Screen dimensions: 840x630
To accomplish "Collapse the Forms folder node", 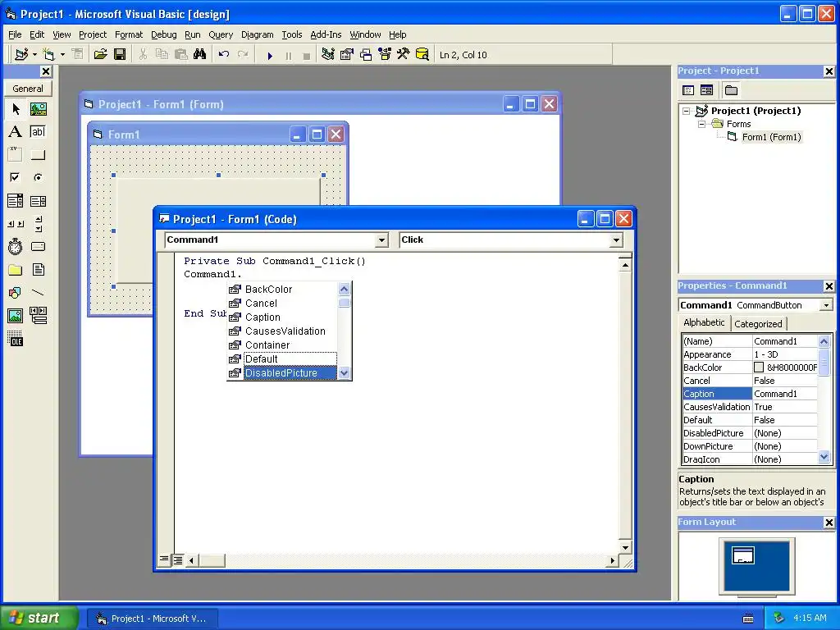I will pyautogui.click(x=701, y=125).
